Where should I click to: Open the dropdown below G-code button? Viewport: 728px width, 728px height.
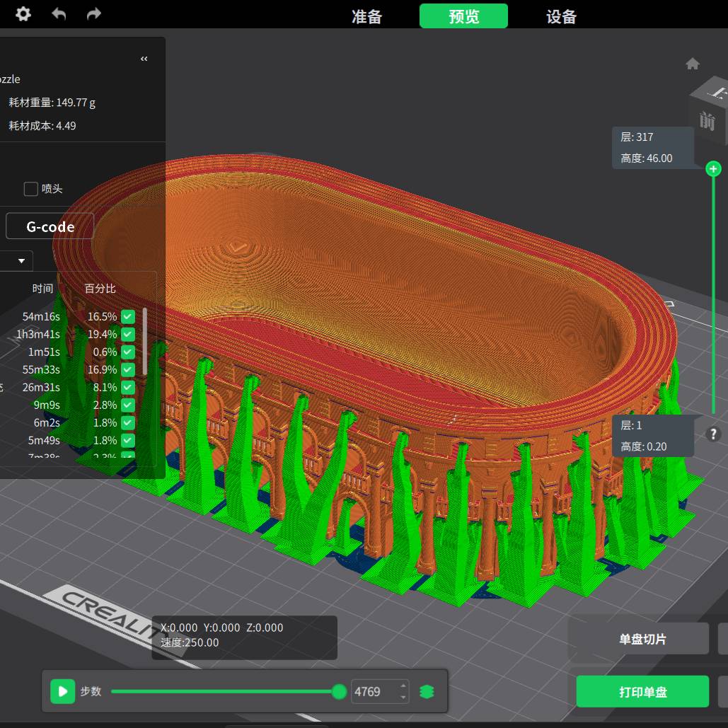coord(21,261)
